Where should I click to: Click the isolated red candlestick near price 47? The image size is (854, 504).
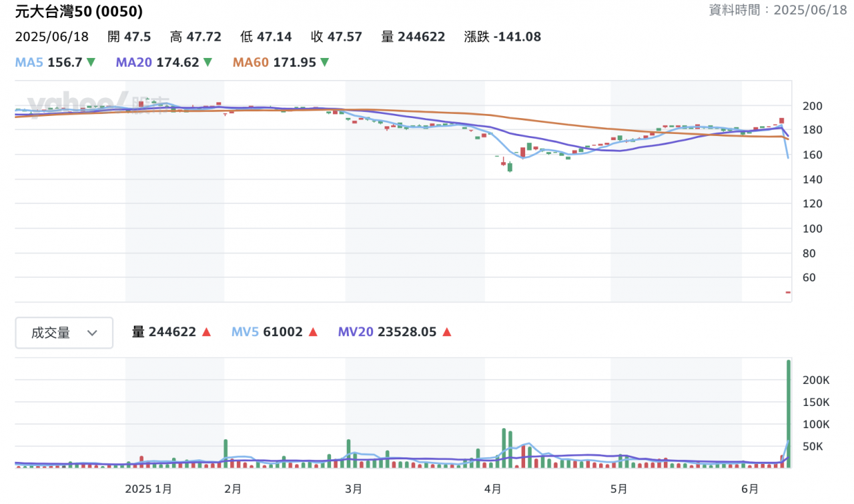pyautogui.click(x=788, y=293)
